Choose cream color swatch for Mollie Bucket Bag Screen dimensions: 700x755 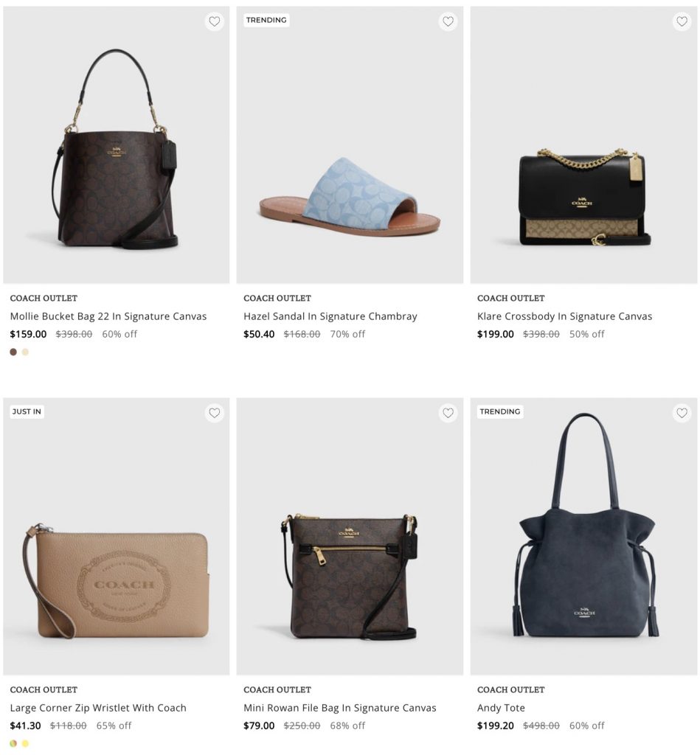click(x=25, y=352)
